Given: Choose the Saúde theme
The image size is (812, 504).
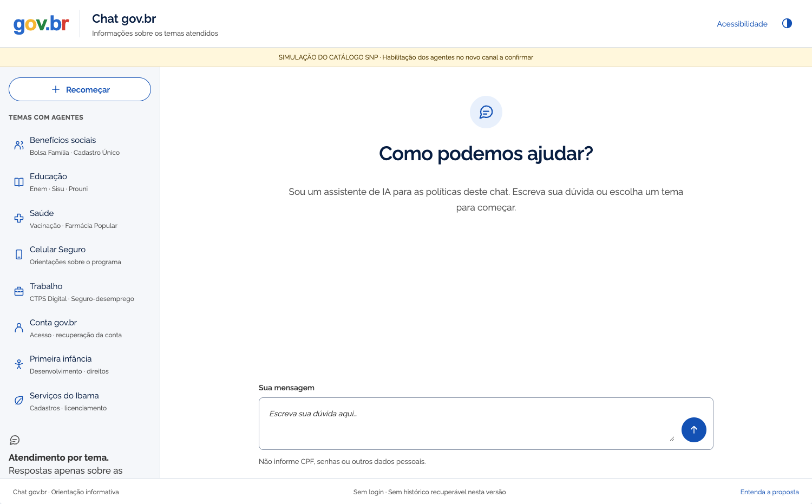Looking at the screenshot, I should 80,219.
